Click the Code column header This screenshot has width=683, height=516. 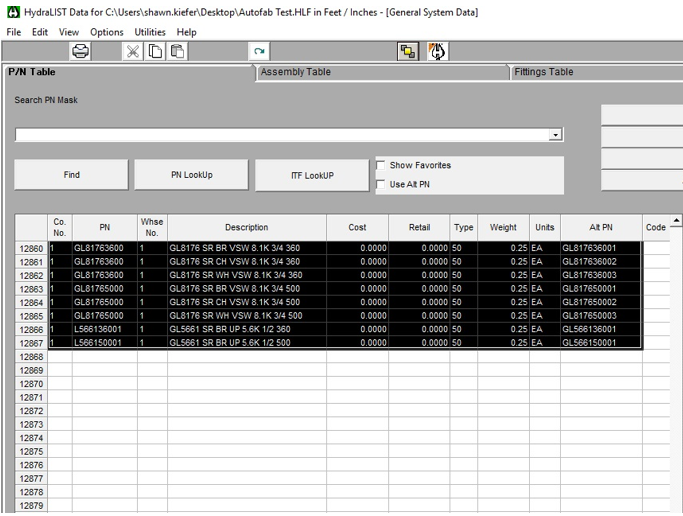coord(656,227)
